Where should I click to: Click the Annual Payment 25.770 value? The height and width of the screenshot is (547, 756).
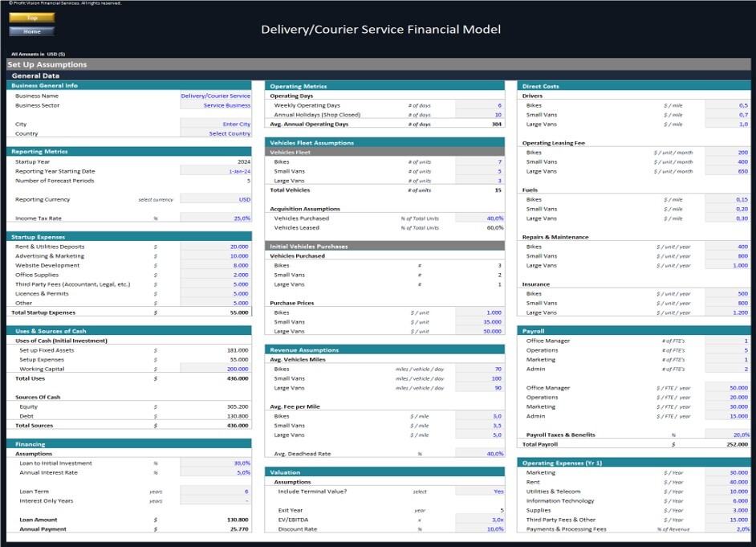[239, 529]
